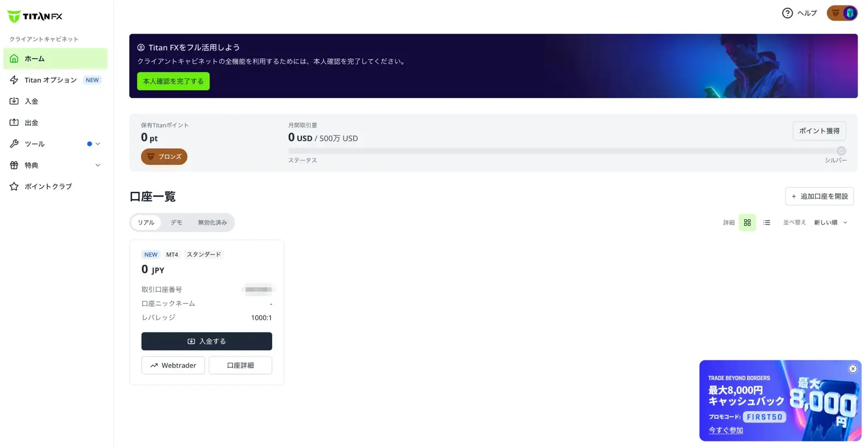Image resolution: width=868 pixels, height=447 pixels.
Task: Click the 本人確認を完了する button
Action: click(x=173, y=81)
